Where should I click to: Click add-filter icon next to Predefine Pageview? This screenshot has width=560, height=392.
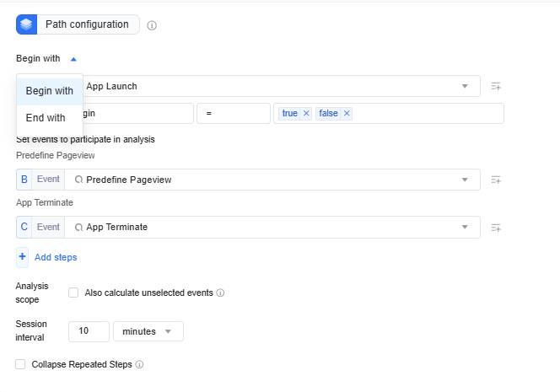pos(496,180)
